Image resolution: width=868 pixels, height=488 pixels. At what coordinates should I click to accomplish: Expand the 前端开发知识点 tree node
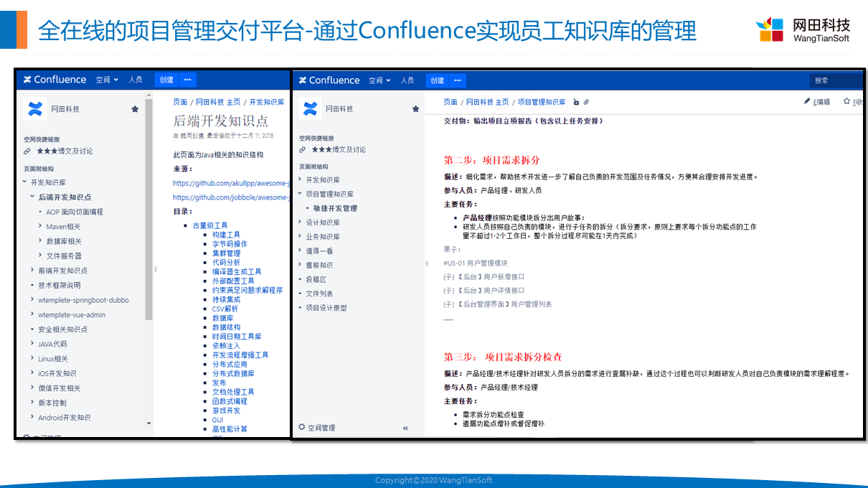[x=32, y=271]
